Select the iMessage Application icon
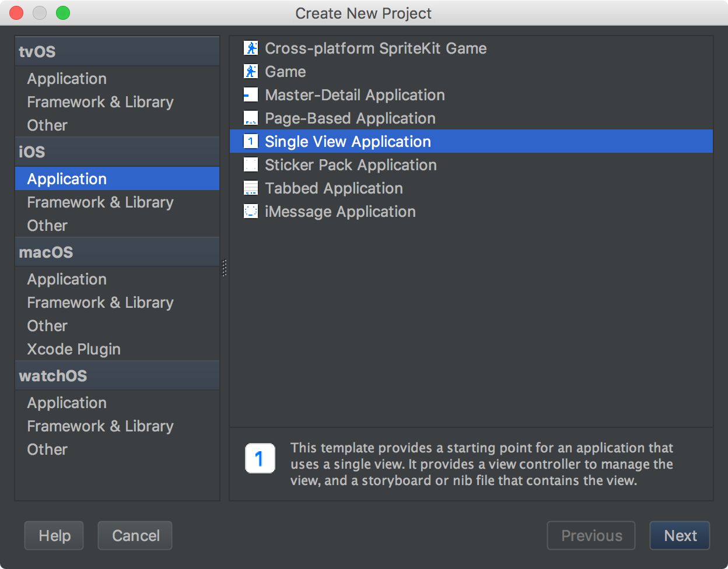The width and height of the screenshot is (728, 569). (251, 212)
